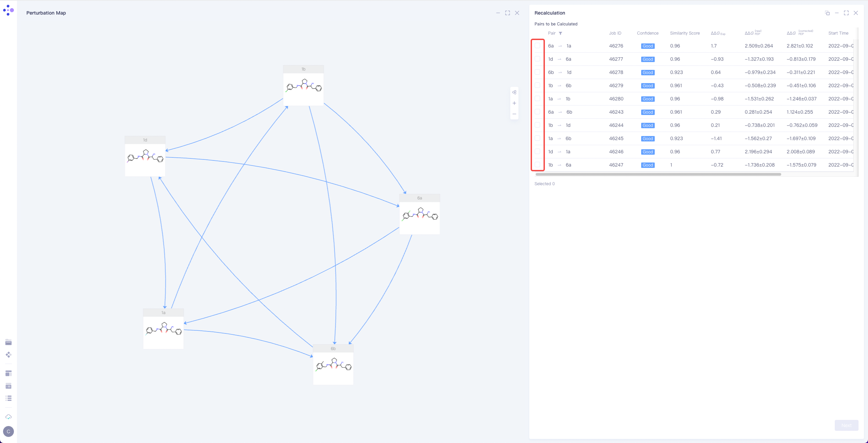
Task: Zoom out on the perturbation map
Action: pos(514,114)
